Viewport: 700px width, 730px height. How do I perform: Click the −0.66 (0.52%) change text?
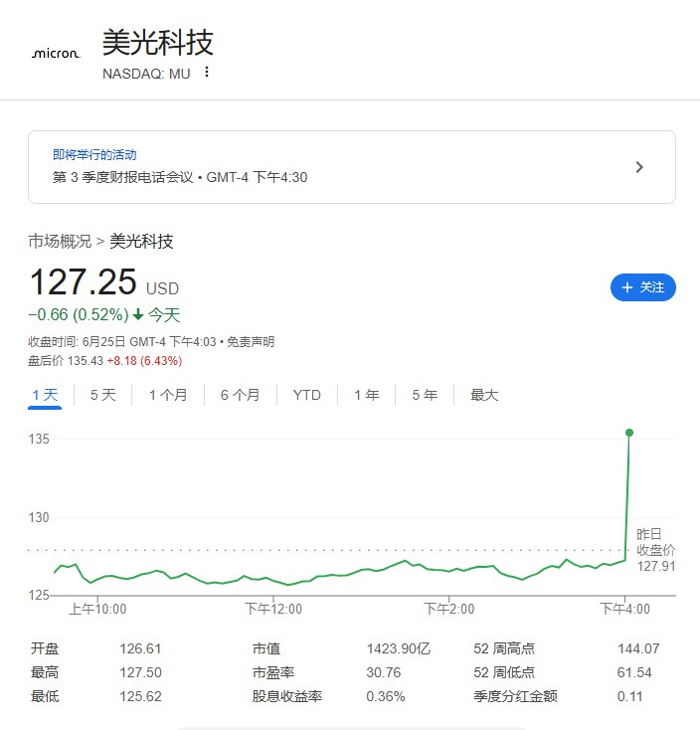tap(79, 314)
